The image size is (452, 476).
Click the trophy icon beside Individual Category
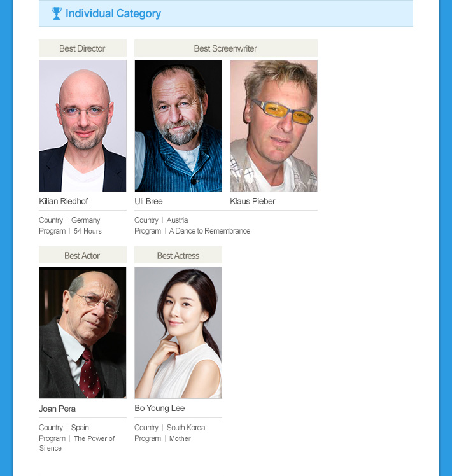click(x=56, y=13)
